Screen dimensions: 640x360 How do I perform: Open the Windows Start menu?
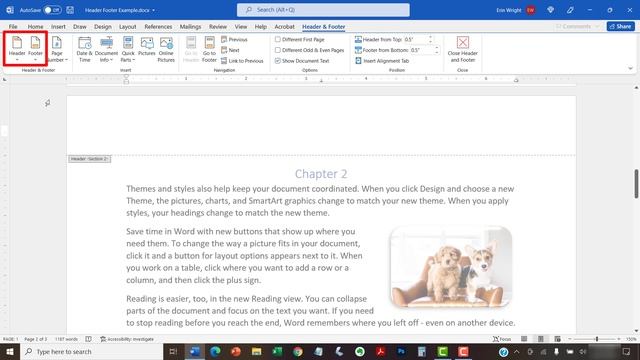click(10, 351)
